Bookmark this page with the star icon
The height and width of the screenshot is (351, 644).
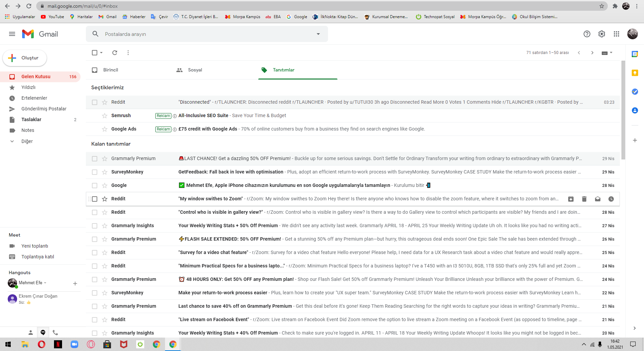pyautogui.click(x=602, y=6)
